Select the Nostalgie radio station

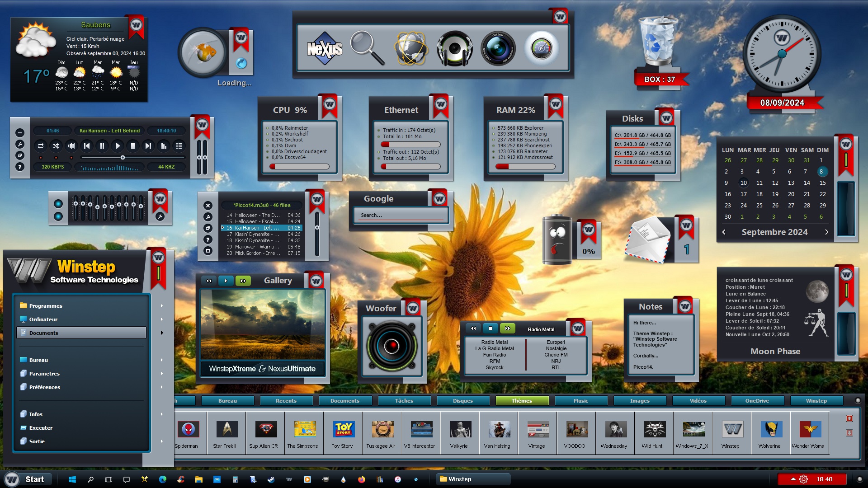pyautogui.click(x=556, y=349)
